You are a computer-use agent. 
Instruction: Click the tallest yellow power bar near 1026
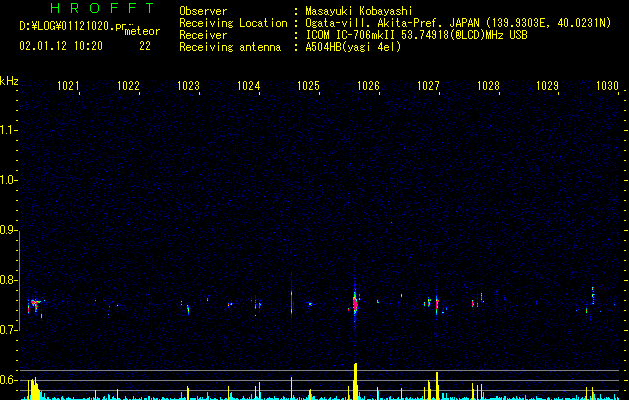coord(355,381)
